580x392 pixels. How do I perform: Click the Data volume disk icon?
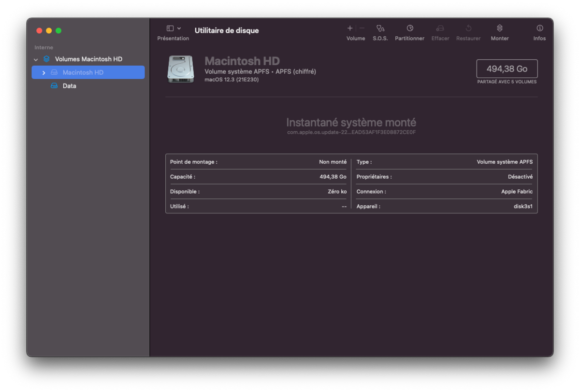[54, 86]
